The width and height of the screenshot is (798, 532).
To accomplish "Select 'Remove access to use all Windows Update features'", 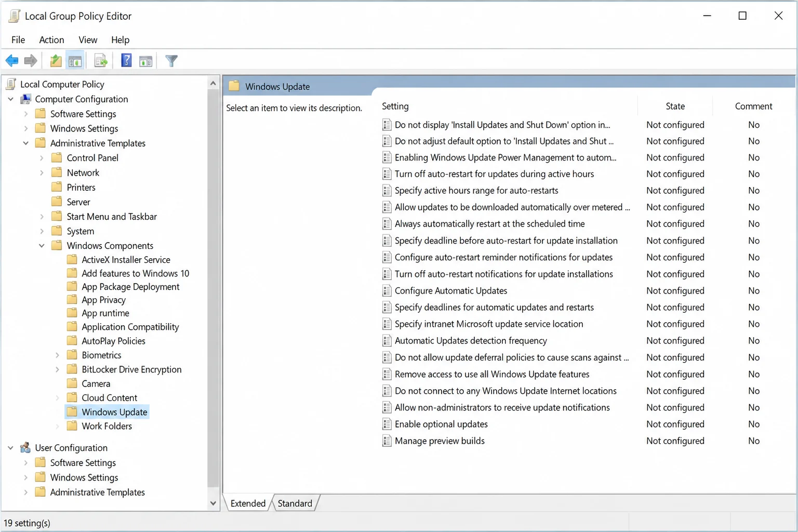I will pyautogui.click(x=492, y=374).
